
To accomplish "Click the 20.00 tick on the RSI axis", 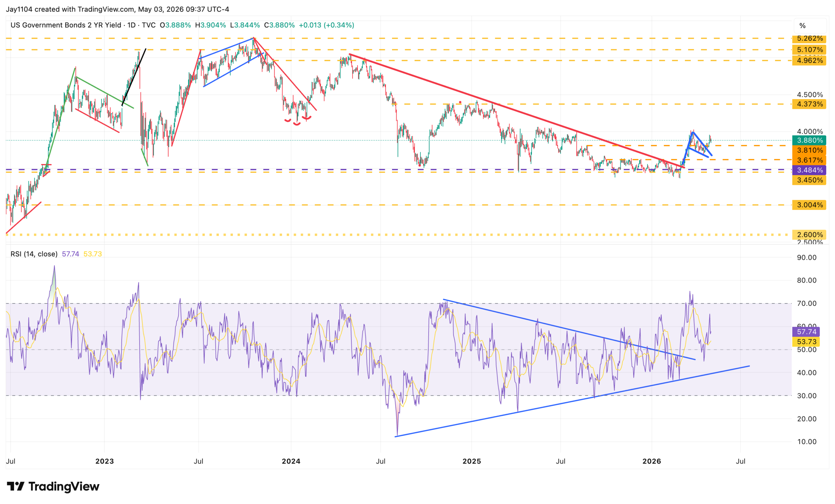I will pyautogui.click(x=807, y=419).
